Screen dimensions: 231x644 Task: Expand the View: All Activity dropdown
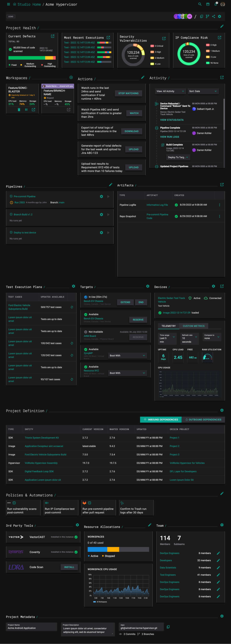click(x=170, y=91)
